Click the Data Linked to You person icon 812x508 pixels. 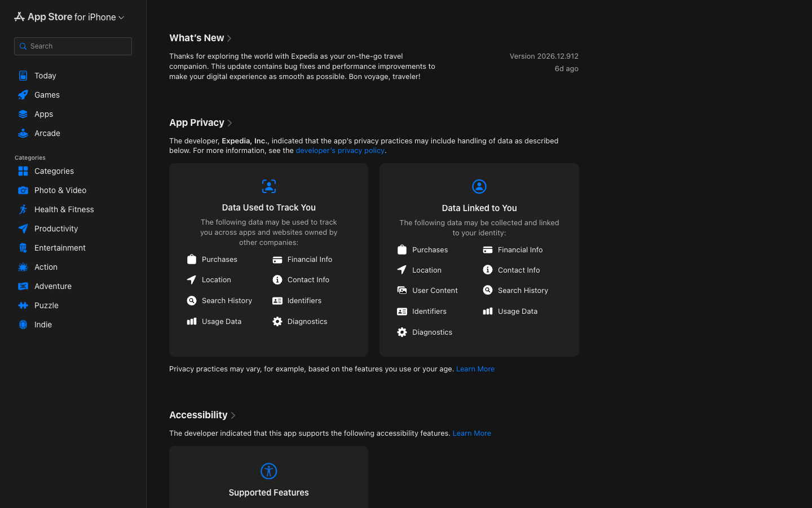click(479, 186)
